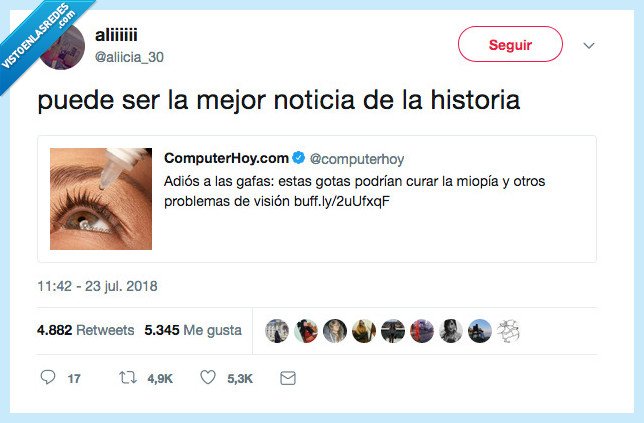Viewport: 644px width, 423px height.
Task: Click the aliiiiii display name
Action: coord(116,35)
